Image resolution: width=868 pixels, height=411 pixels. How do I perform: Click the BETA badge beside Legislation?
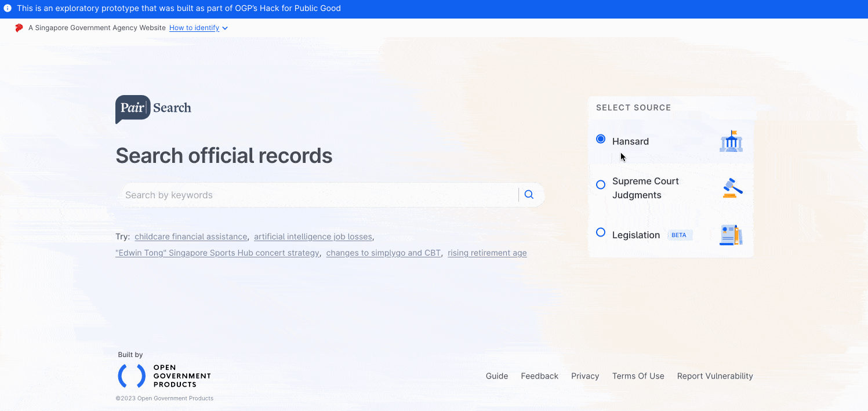point(680,235)
